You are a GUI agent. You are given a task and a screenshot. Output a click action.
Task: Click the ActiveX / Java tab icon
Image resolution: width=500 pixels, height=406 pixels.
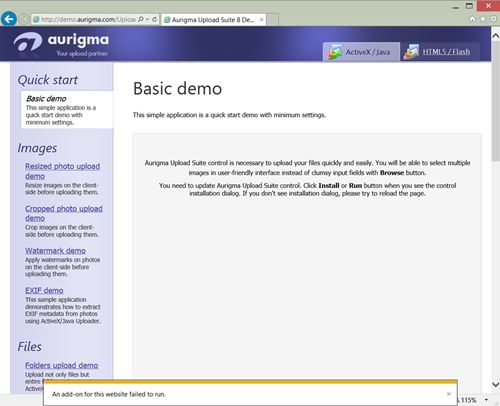(335, 52)
